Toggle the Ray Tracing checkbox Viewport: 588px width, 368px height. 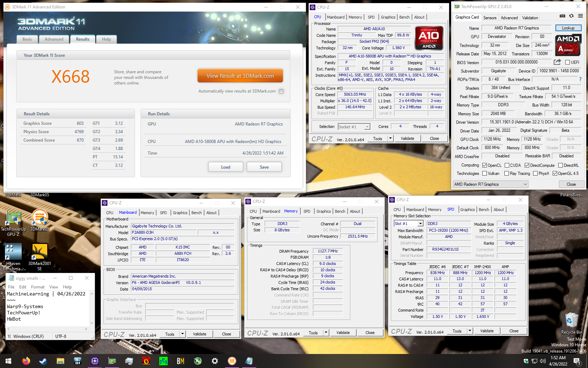[506, 173]
